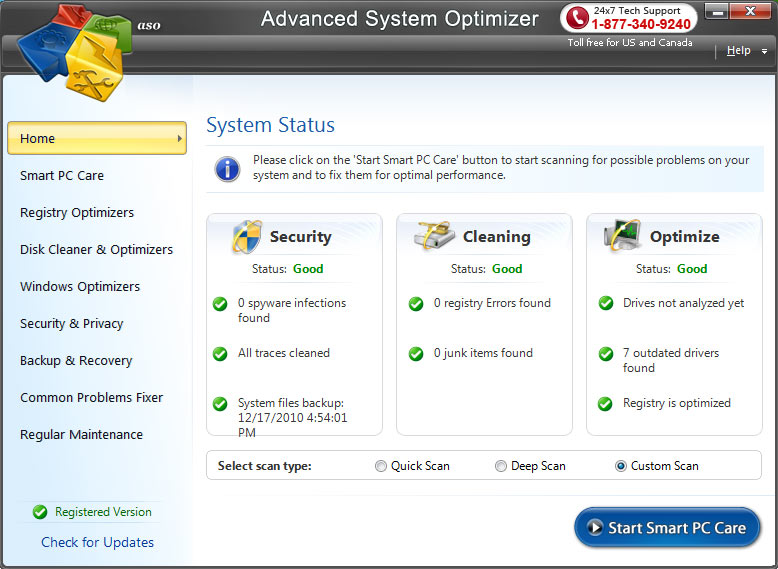Viewport: 778px width, 569px height.
Task: Expand the Home menu arrow
Action: [180, 138]
